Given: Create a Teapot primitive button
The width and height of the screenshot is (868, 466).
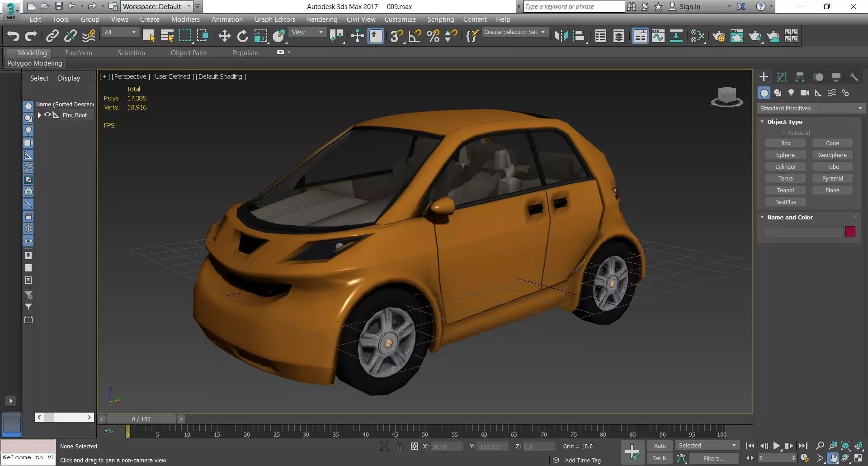Looking at the screenshot, I should 785,190.
